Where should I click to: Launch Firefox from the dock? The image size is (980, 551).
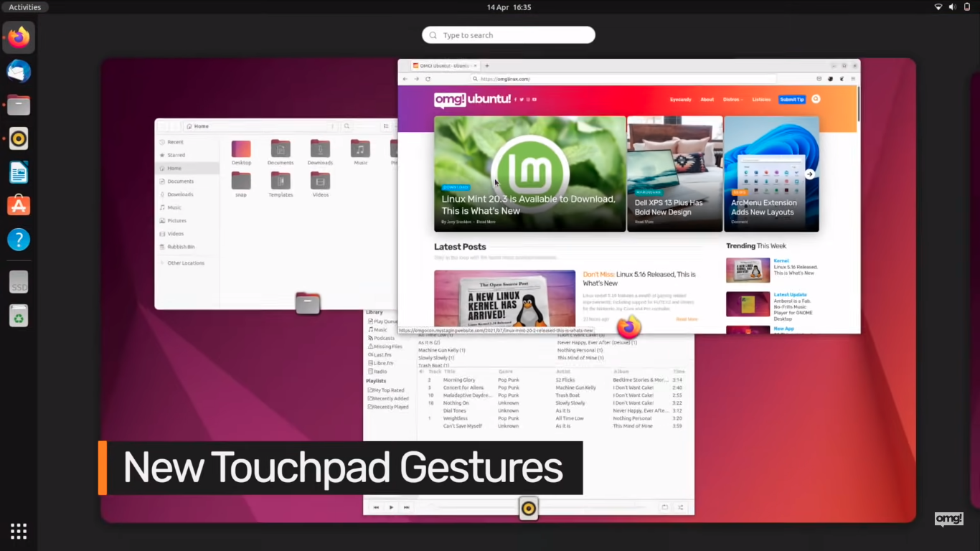click(19, 37)
